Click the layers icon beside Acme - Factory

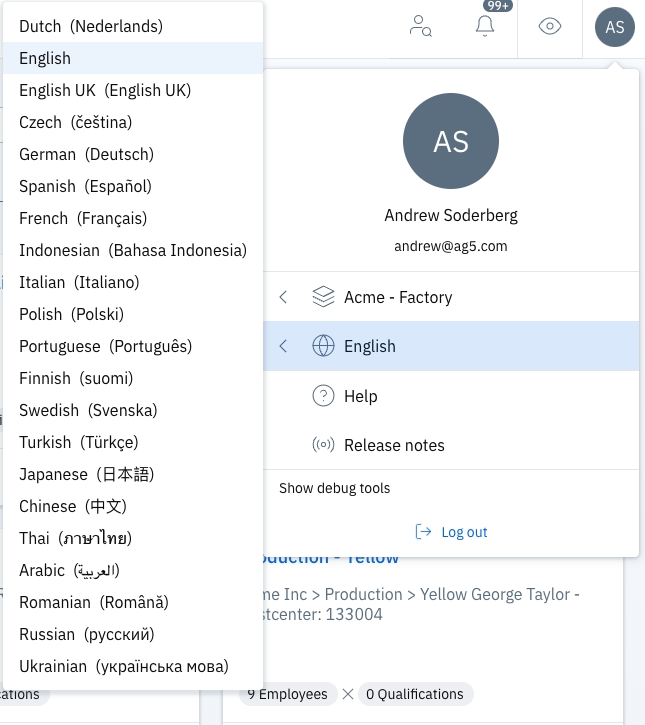point(323,297)
